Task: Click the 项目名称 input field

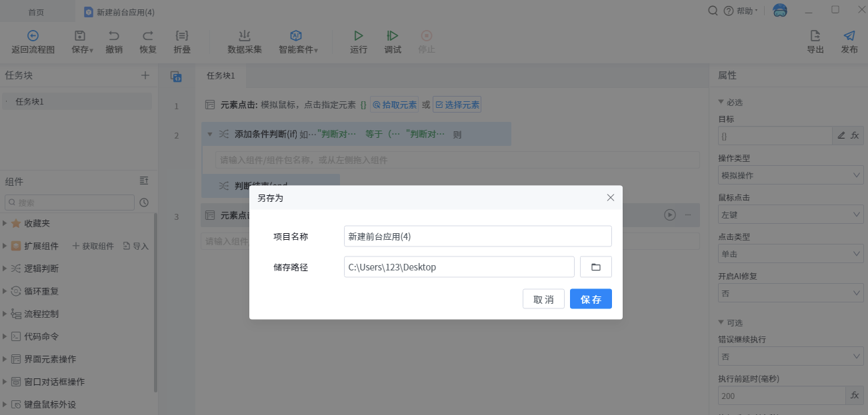Action: pos(477,236)
